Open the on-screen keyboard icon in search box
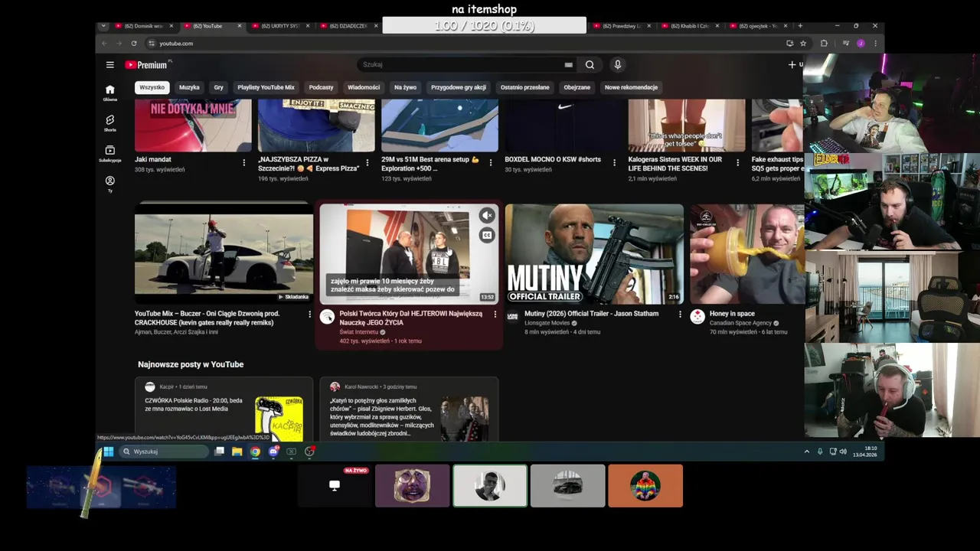The image size is (980, 551). pos(568,65)
